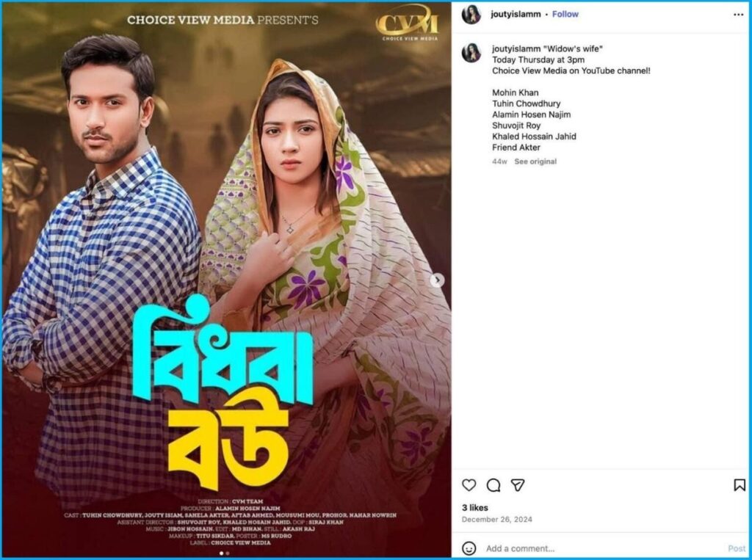Click joutyislamm username in the caption
The width and height of the screenshot is (752, 560).
click(516, 48)
